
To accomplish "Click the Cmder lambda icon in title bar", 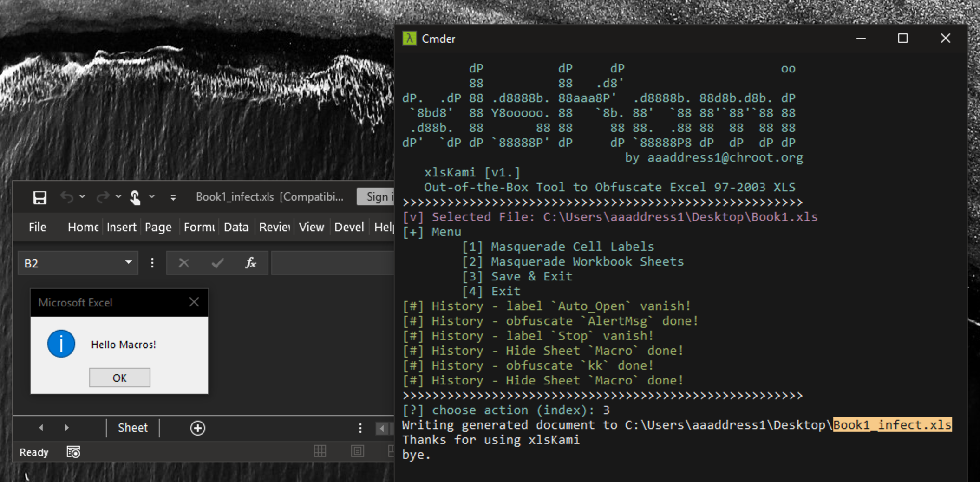I will [410, 39].
